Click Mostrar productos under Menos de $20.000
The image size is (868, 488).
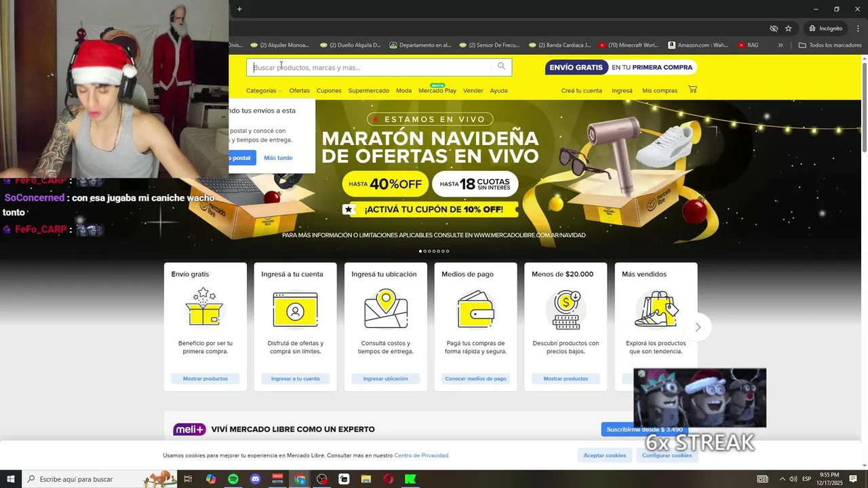tap(566, 379)
